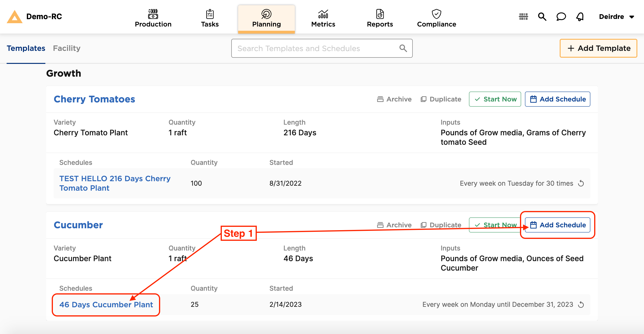Screen dimensions: 644x334
Task: Click the TEST HELLO 216 Days Cherry Tomato Plant link
Action: pos(115,183)
